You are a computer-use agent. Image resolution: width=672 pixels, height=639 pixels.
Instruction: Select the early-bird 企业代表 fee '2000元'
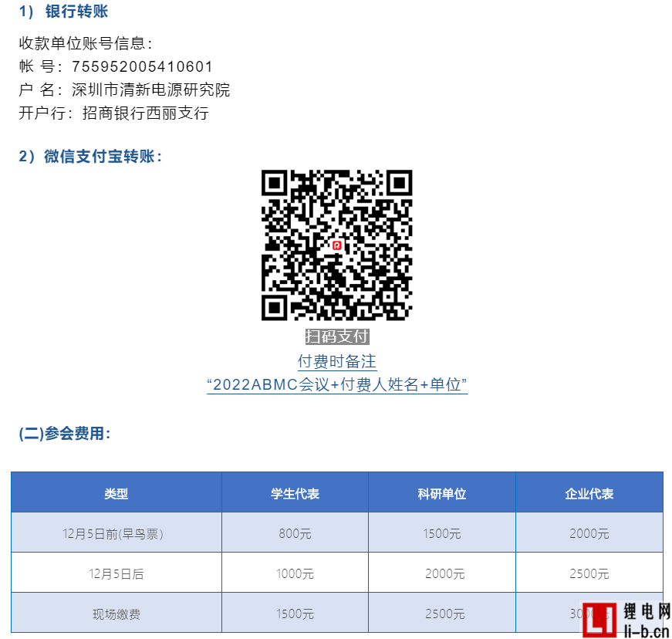click(x=589, y=533)
